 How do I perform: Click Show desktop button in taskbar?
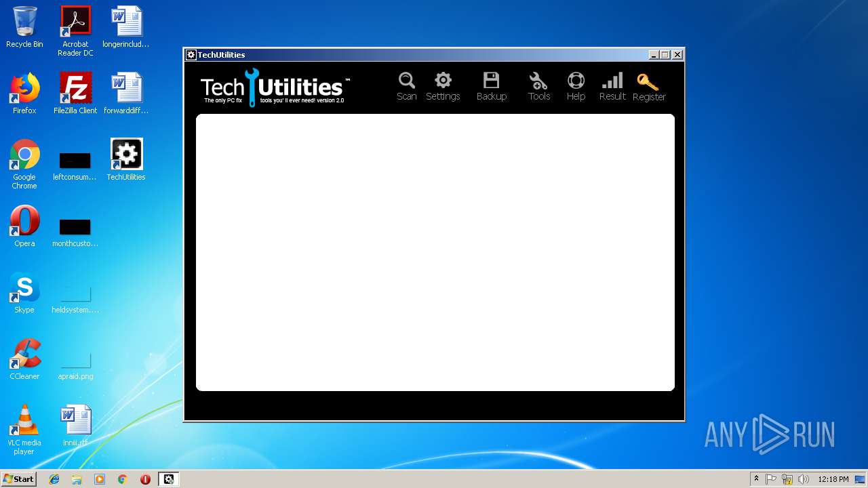861,479
